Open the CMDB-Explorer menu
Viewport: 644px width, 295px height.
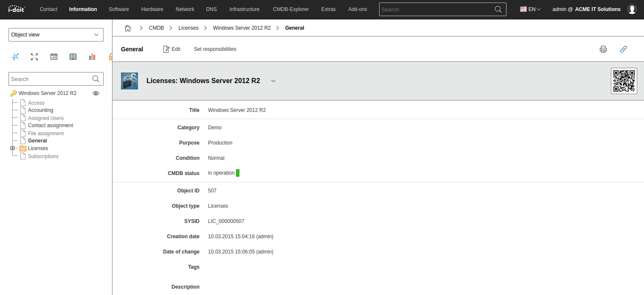[291, 9]
